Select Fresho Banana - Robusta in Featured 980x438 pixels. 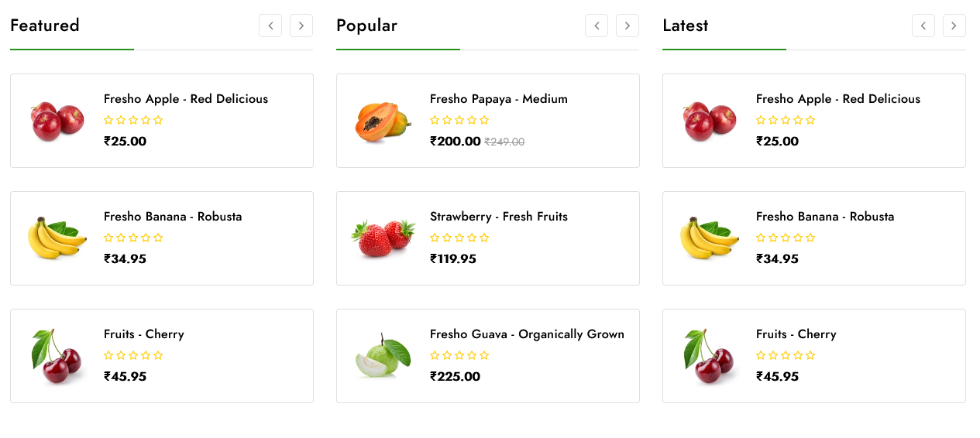click(x=173, y=217)
